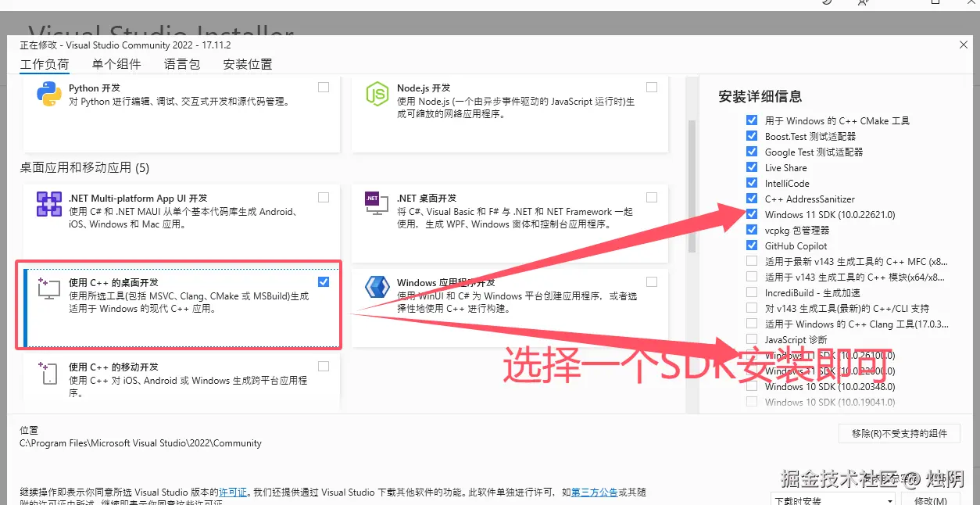Check Windows 10 SDK (10.0.19041.0)
The image size is (980, 505).
(752, 402)
